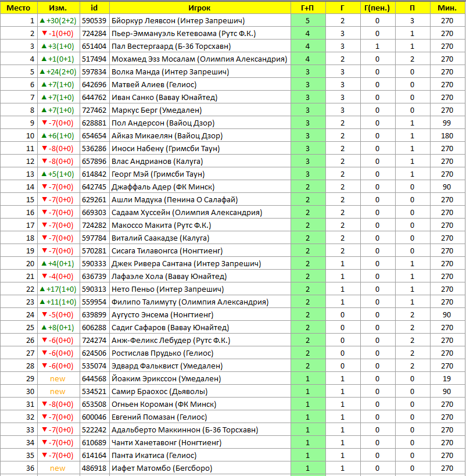Select player Бйоркур Леявсон (Интер Запрешич)
Image resolution: width=466 pixels, height=476 pixels.
(x=178, y=21)
